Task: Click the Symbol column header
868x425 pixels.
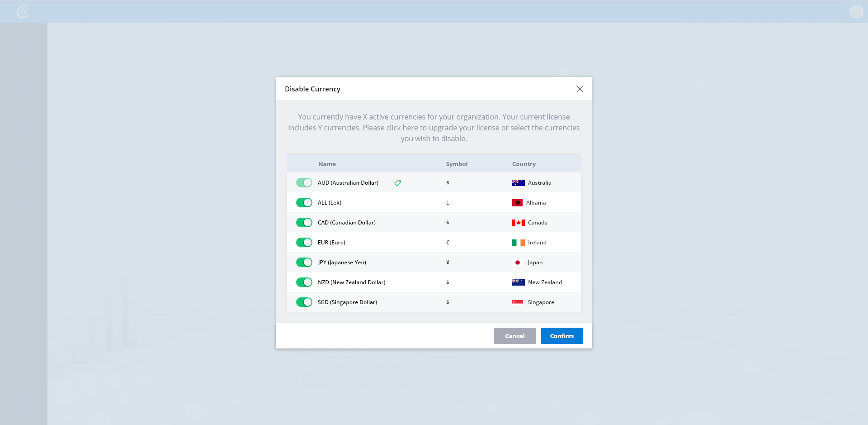Action: 457,164
